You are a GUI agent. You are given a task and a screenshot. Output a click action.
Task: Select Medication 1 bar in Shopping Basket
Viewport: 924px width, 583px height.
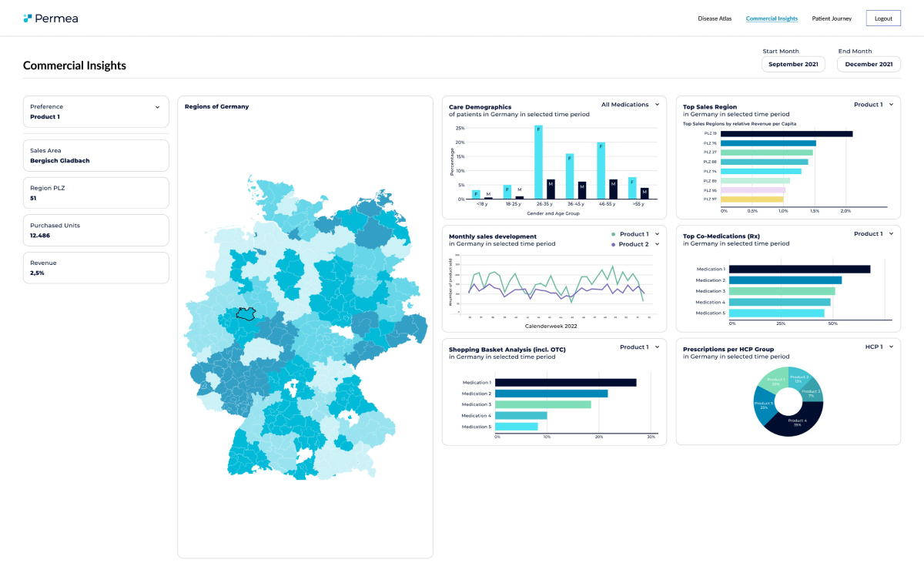[x=566, y=383]
